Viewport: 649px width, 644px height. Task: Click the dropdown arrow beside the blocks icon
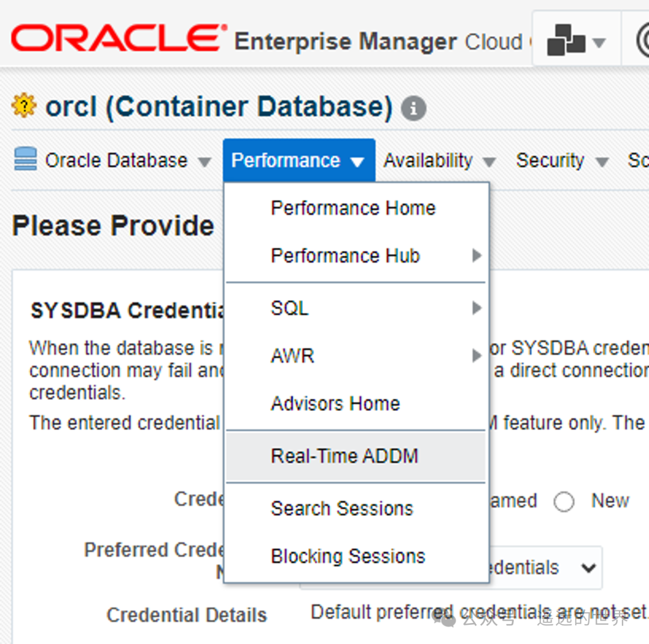[599, 41]
